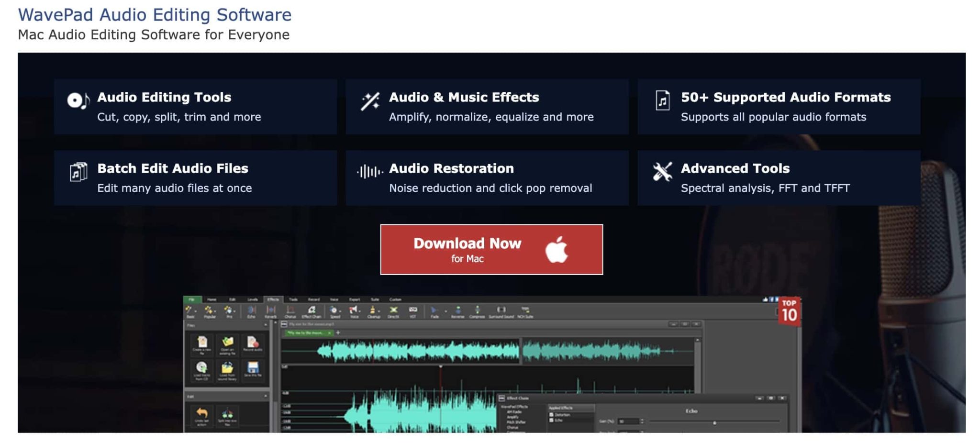Click the plus button to add a file tab

[338, 332]
